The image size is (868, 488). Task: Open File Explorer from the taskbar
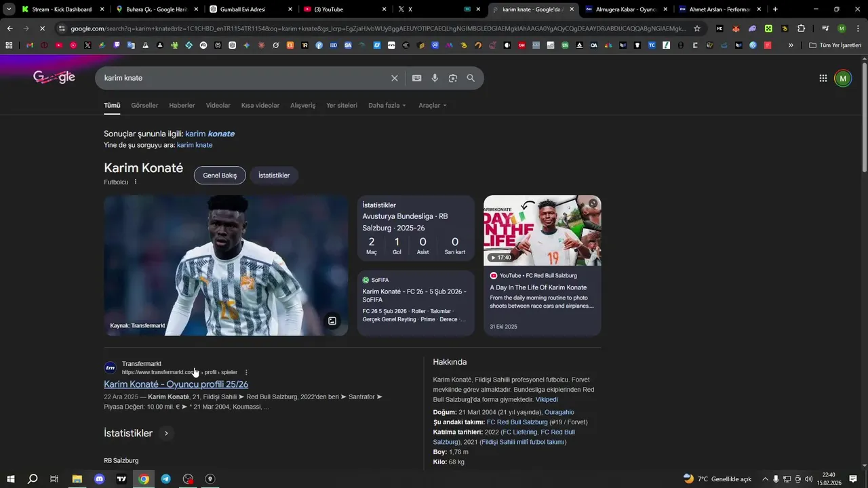pyautogui.click(x=77, y=479)
